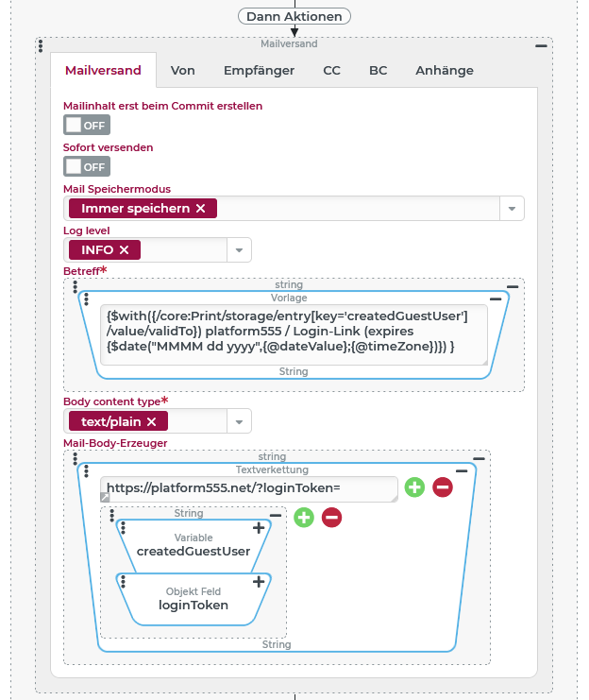Open the Body content type dropdown
589x700 pixels.
tap(239, 421)
